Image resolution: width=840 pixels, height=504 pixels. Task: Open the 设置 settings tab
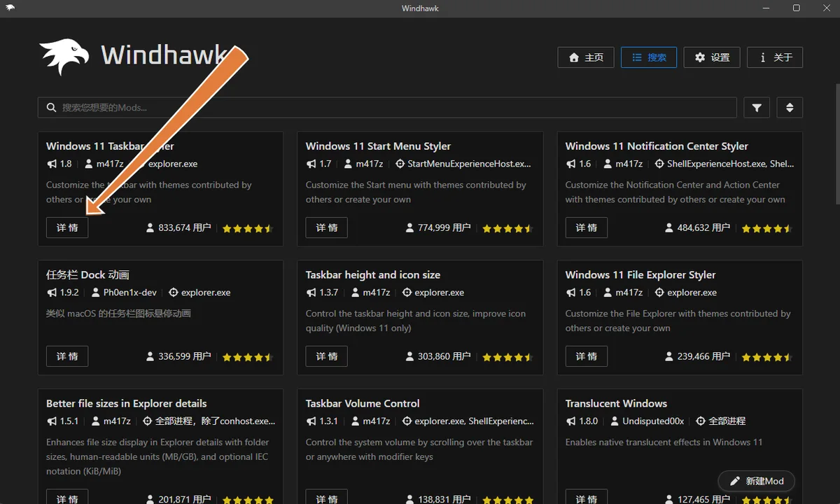coord(712,57)
